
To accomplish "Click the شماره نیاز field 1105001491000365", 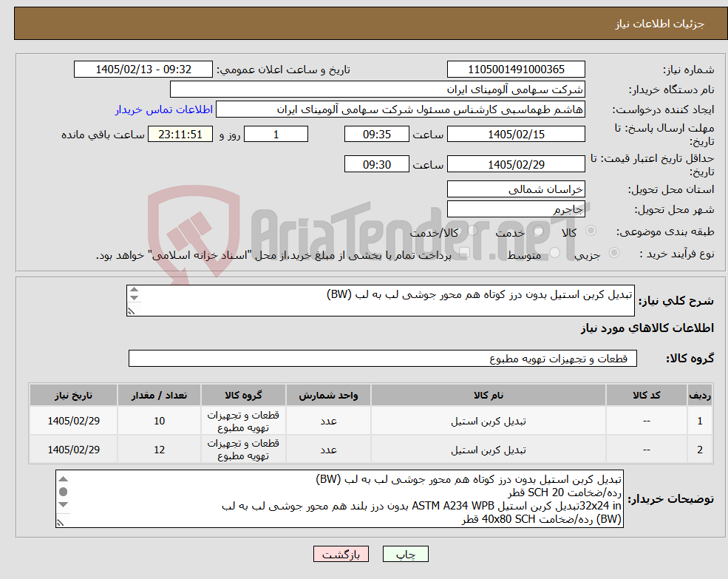I will coord(516,70).
